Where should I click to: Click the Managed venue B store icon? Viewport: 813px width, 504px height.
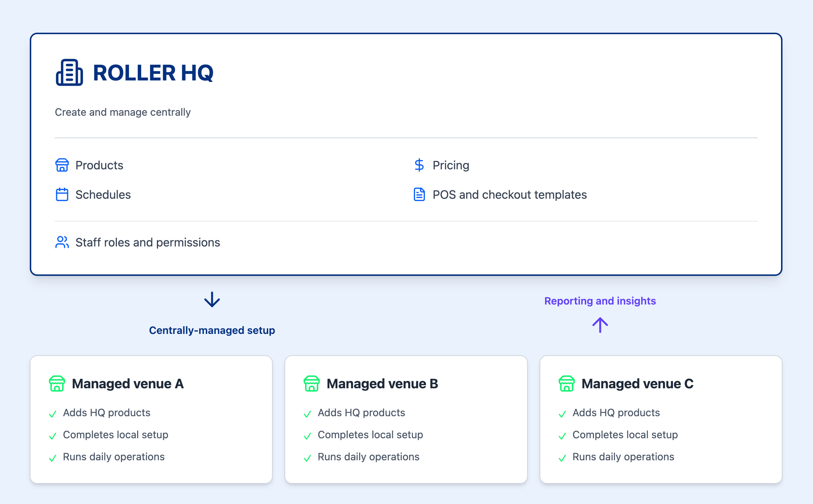tap(312, 384)
